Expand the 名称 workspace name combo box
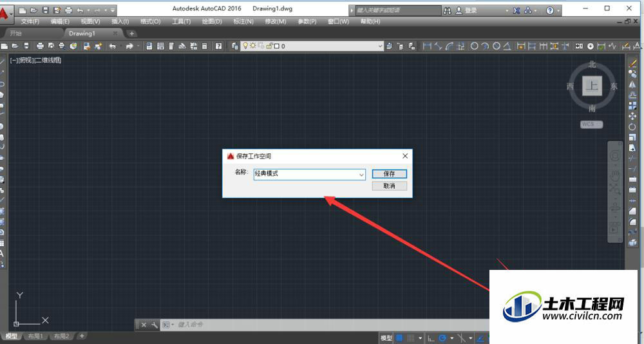The width and height of the screenshot is (644, 344). coord(361,175)
